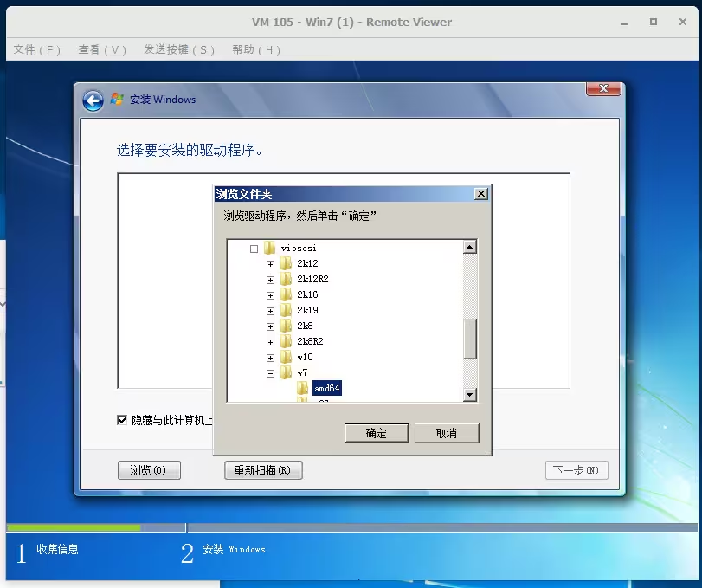Collapse the vioscsi tree node
This screenshot has height=588, width=702.
click(x=254, y=249)
